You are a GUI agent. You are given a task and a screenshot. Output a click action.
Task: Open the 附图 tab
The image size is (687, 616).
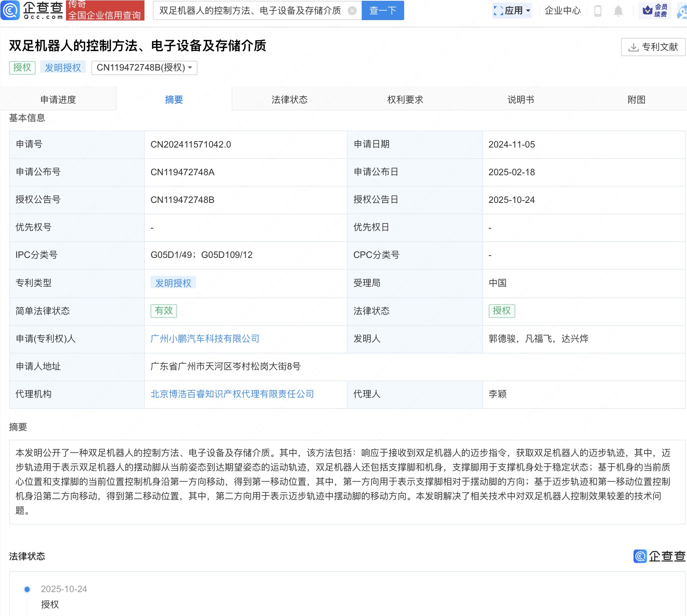(x=636, y=99)
